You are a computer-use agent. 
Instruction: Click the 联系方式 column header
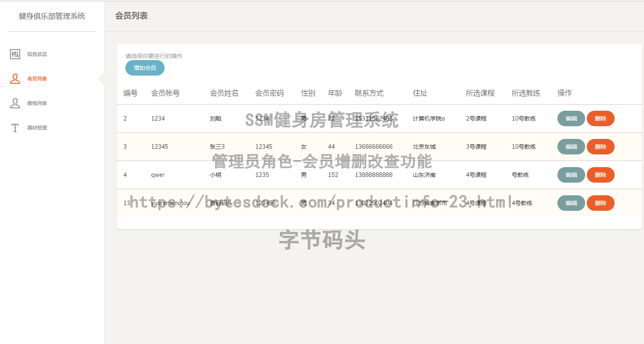[x=369, y=93]
